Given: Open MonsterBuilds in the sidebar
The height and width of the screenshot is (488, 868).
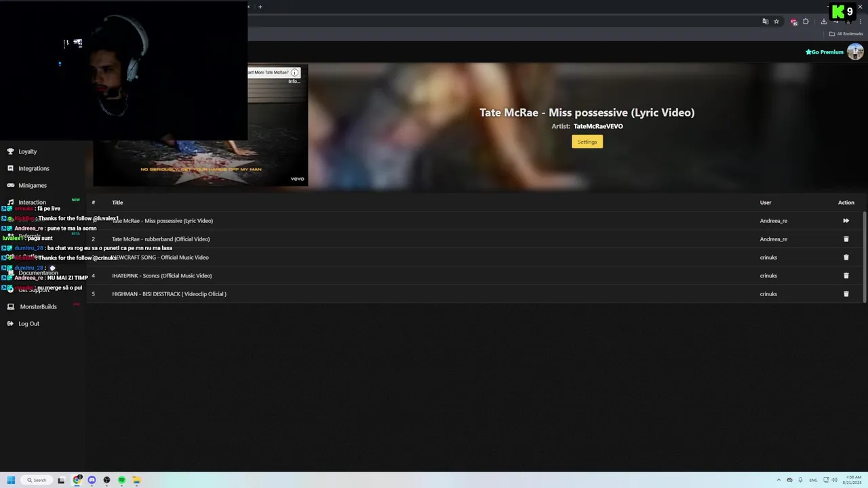Looking at the screenshot, I should (38, 306).
